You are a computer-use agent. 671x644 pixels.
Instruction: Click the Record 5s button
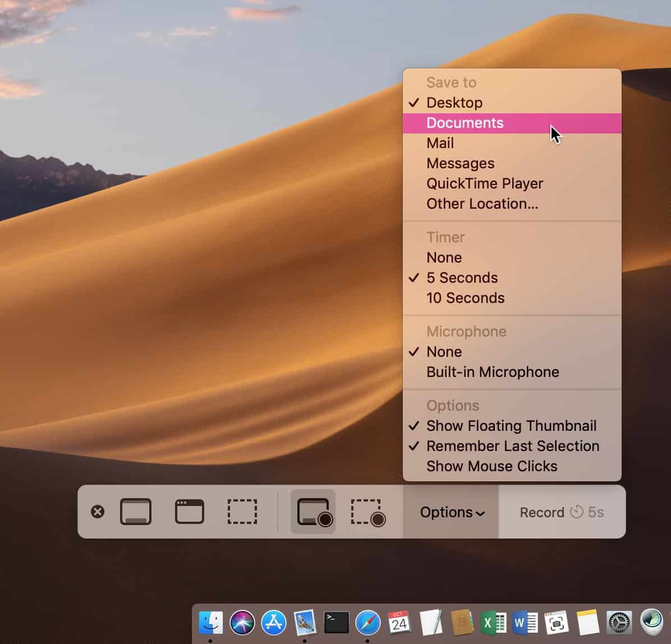(562, 512)
